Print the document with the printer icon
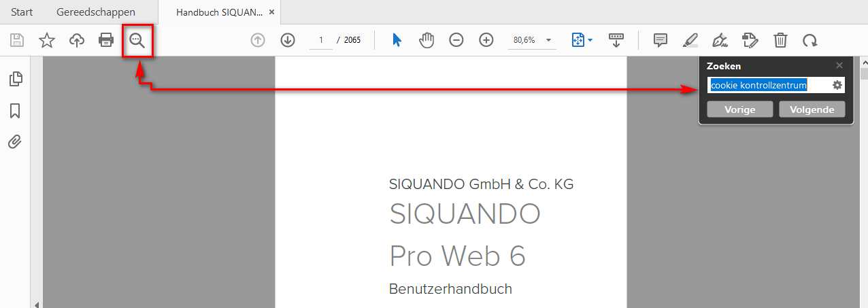 pyautogui.click(x=106, y=40)
